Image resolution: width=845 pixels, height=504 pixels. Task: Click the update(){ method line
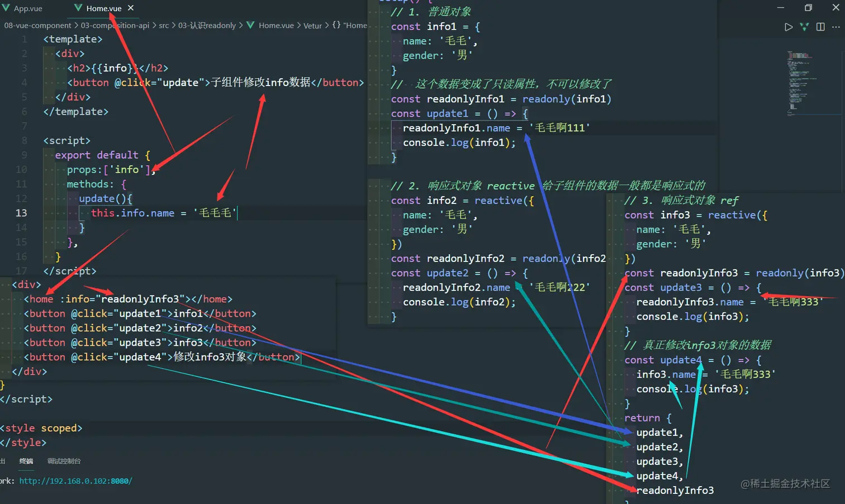click(x=106, y=198)
